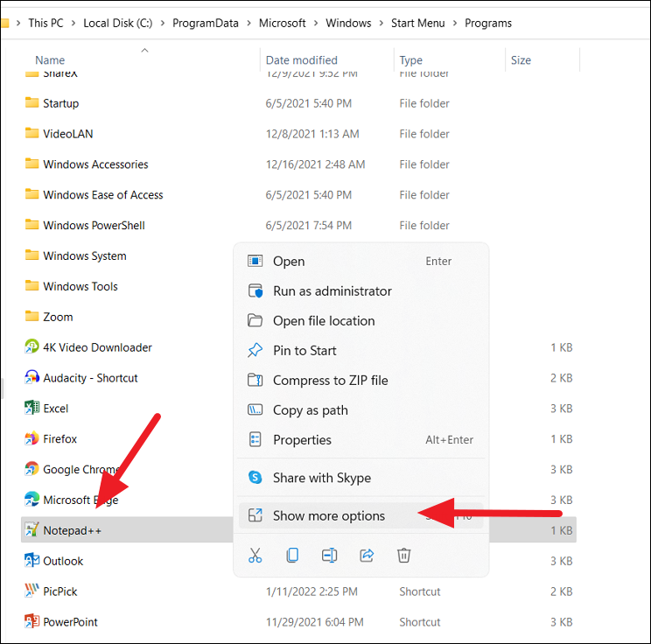
Task: Expand the chevron after Start Menu breadcrumb
Action: coord(455,24)
